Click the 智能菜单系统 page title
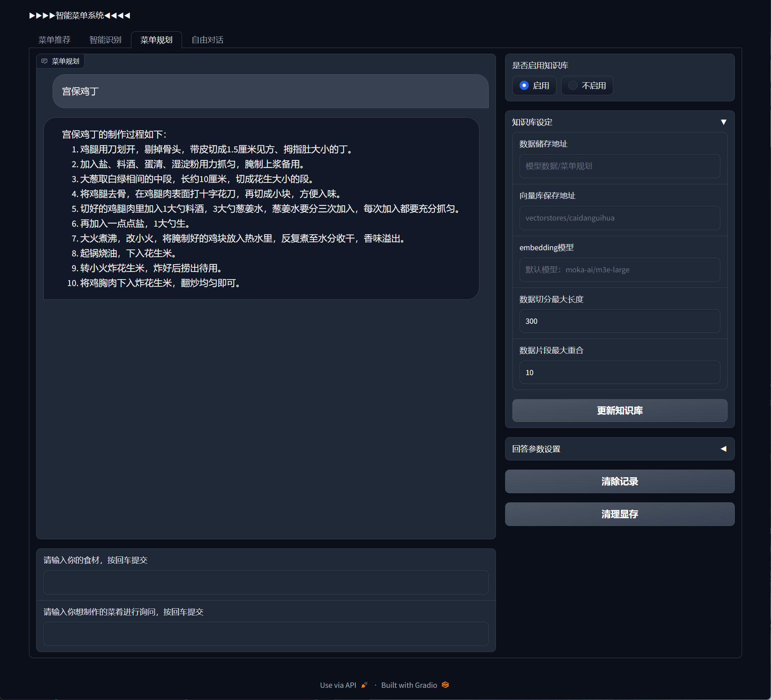 pyautogui.click(x=80, y=16)
